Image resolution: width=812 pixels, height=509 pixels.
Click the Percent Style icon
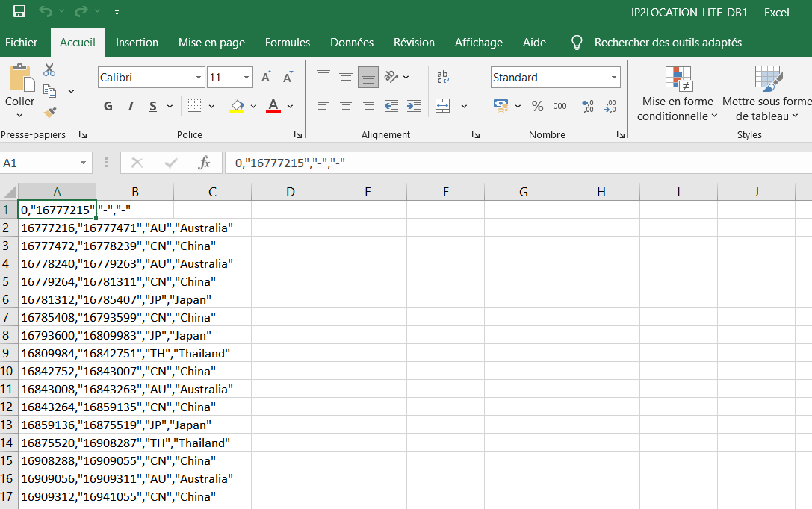(537, 106)
